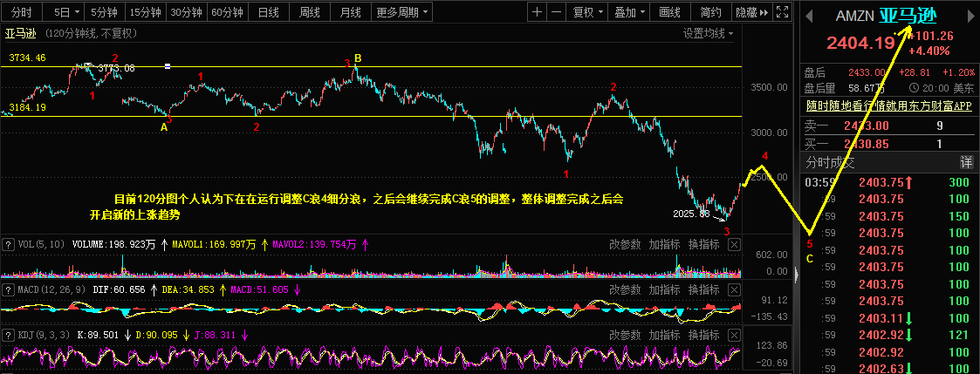Enter fullscreen chart mode icon

tap(782, 11)
